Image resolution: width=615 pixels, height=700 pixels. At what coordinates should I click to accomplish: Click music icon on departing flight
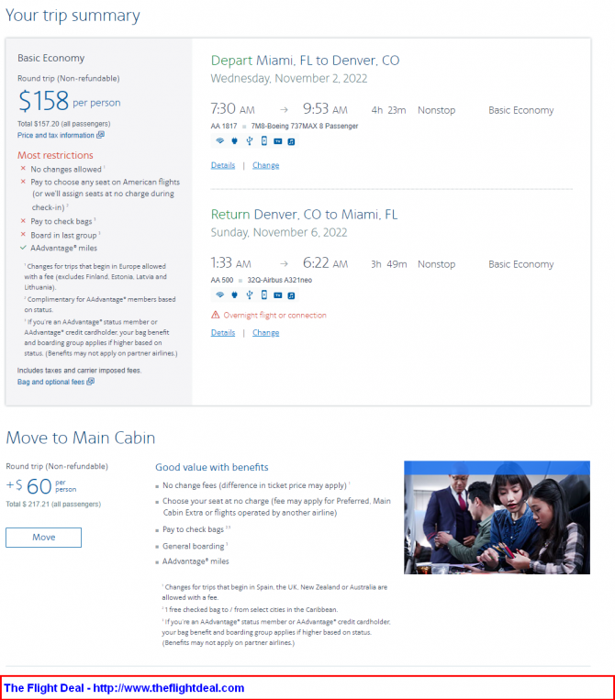coord(291,141)
